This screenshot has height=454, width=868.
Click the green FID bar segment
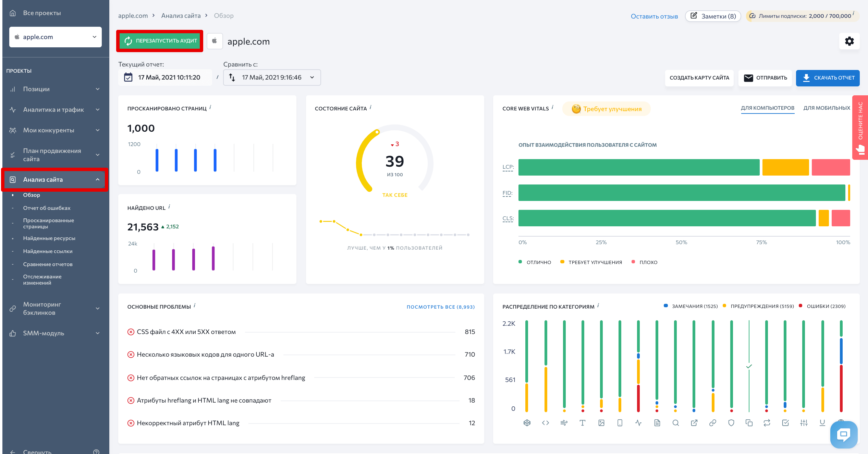point(682,193)
